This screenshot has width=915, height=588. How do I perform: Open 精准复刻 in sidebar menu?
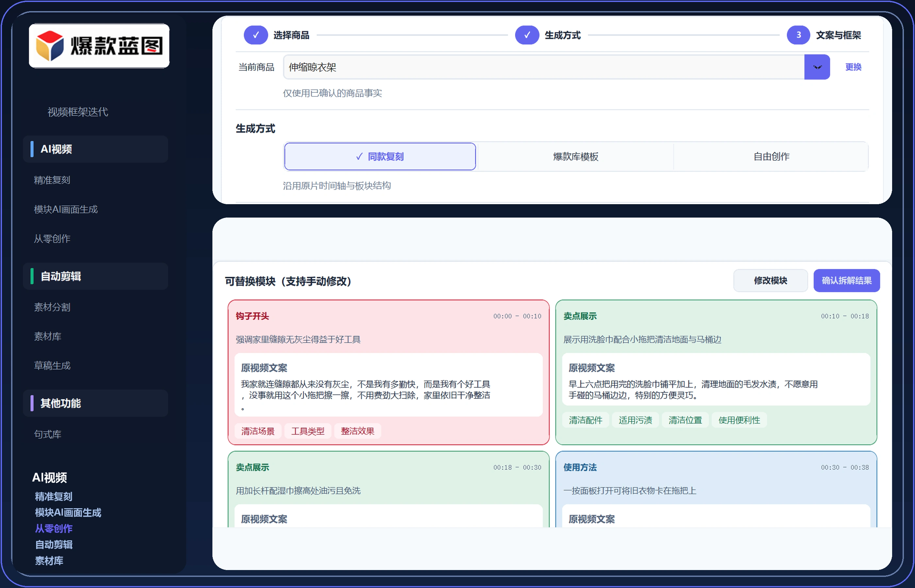pos(52,180)
